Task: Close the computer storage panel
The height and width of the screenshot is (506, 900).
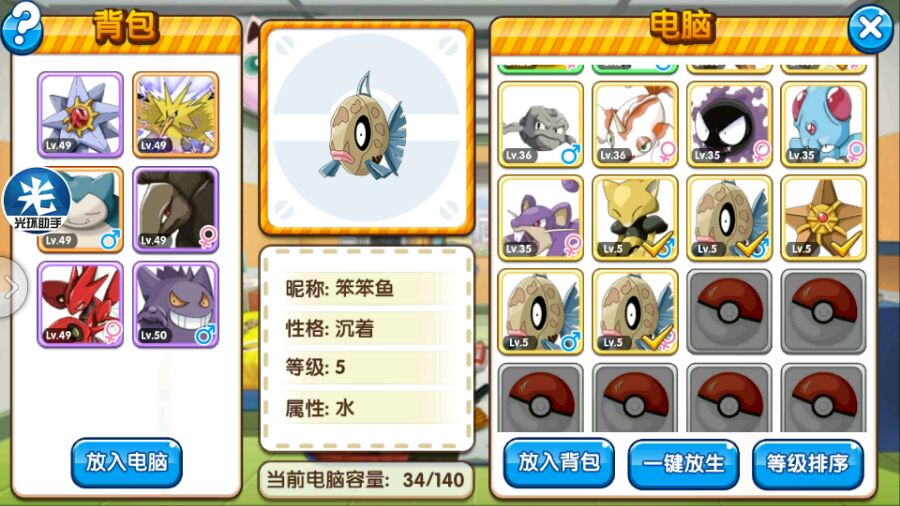Action: coord(871,29)
